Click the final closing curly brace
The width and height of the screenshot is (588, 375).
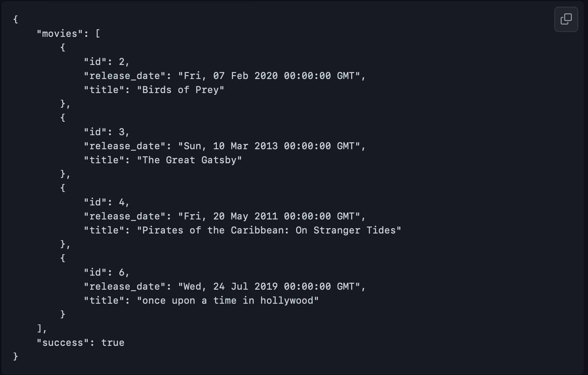point(15,356)
